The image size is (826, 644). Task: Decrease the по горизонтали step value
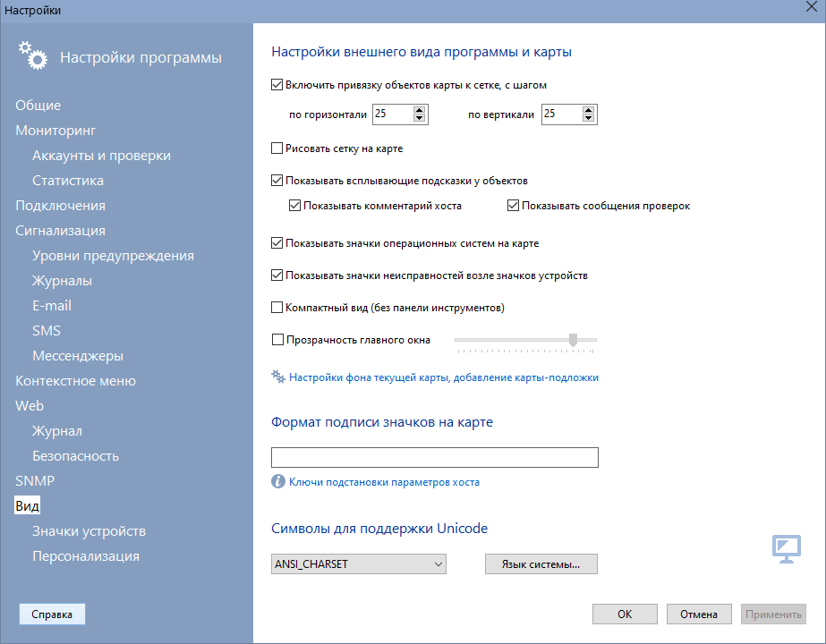click(420, 118)
